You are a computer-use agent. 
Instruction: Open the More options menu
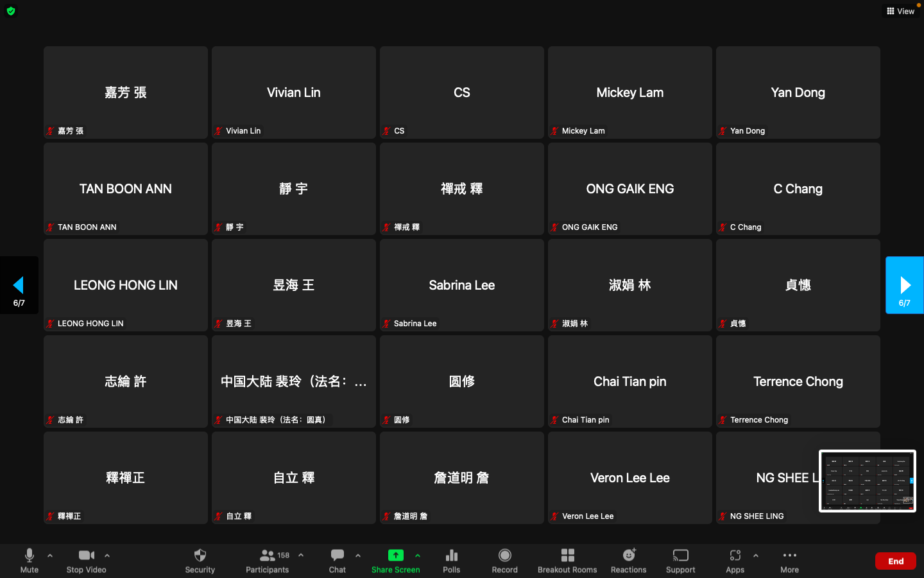[789, 560]
